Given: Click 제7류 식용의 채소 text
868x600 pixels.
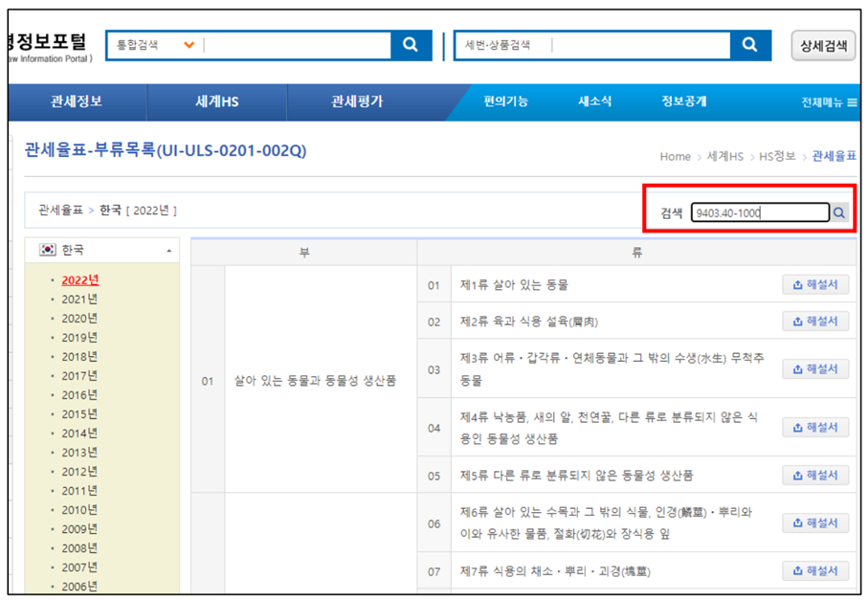Looking at the screenshot, I should 555,571.
